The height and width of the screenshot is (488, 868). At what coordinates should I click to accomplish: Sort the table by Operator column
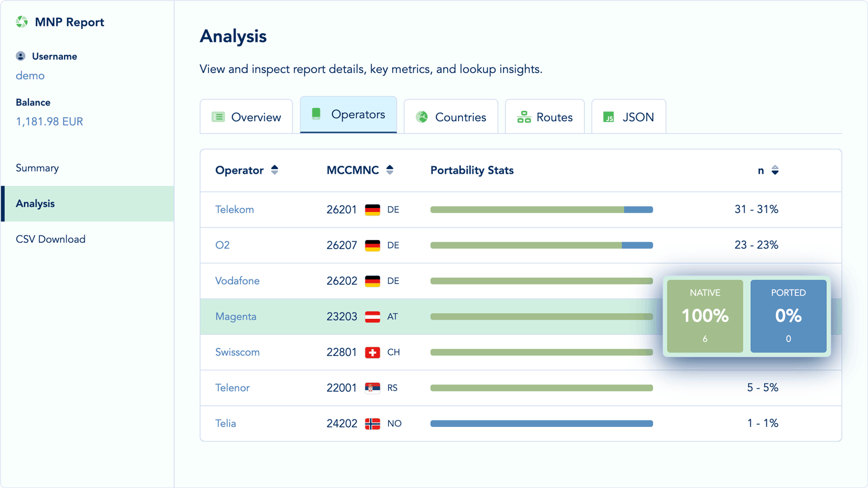[x=274, y=169]
